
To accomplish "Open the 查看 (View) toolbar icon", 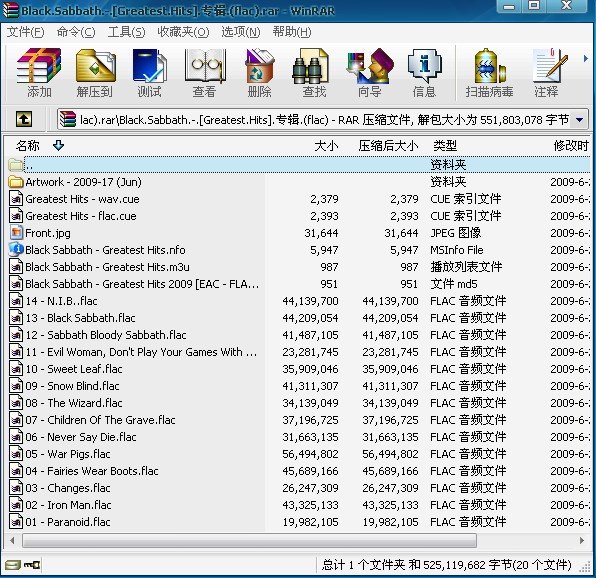I will (x=204, y=65).
